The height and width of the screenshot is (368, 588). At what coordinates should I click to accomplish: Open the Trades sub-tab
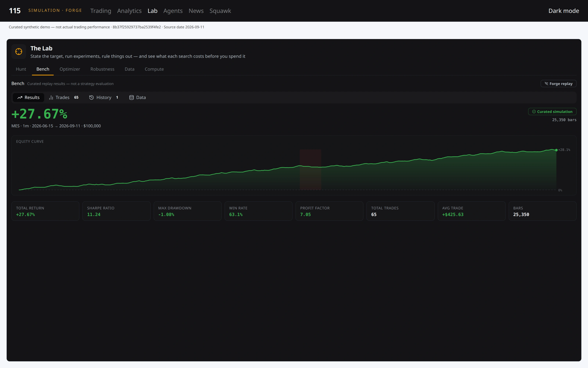(64, 98)
